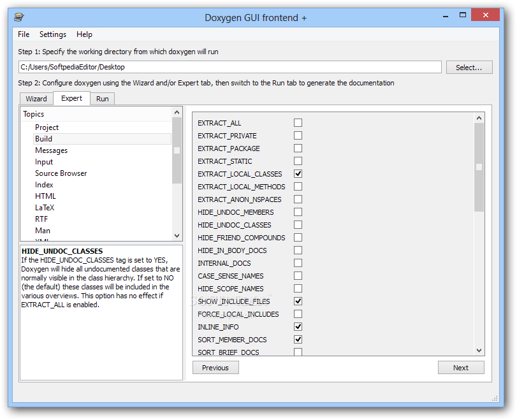Screen dimensions: 517x420
Task: Click the EXTRACT_ALL option label
Action: coord(219,123)
